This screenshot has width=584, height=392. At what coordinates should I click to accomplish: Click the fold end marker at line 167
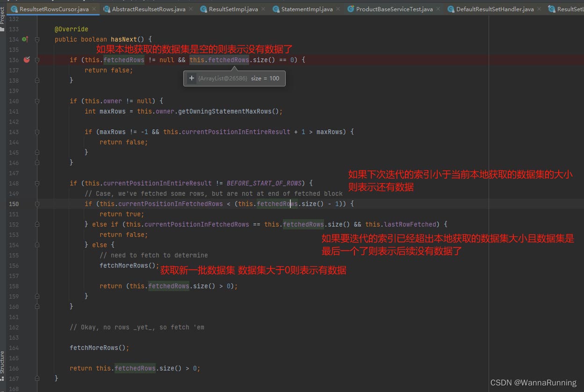37,378
